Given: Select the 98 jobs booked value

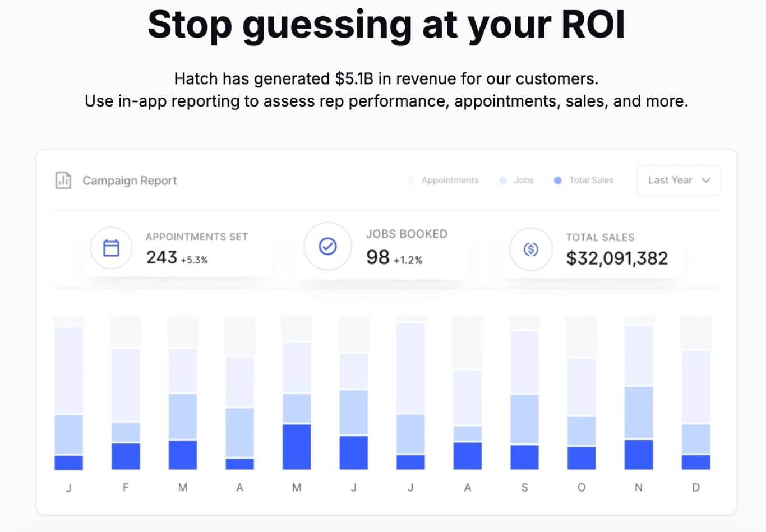Looking at the screenshot, I should tap(377, 257).
